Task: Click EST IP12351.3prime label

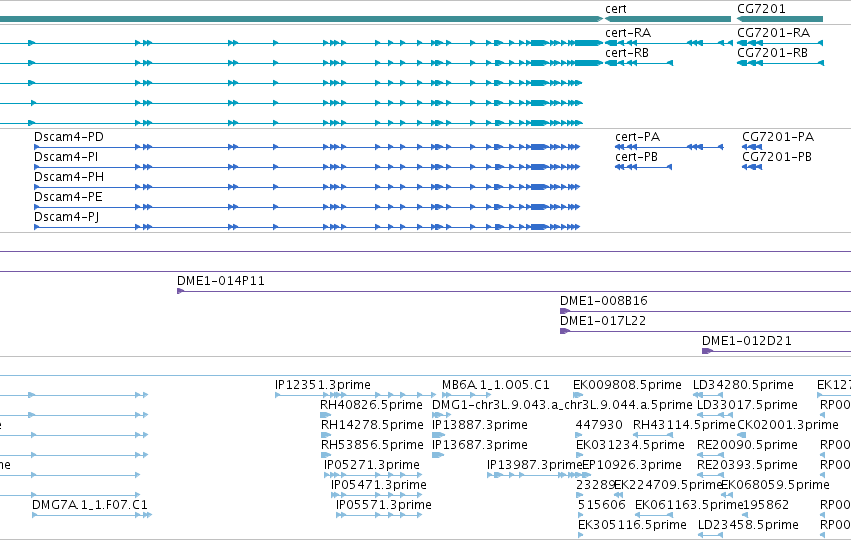Action: point(323,385)
